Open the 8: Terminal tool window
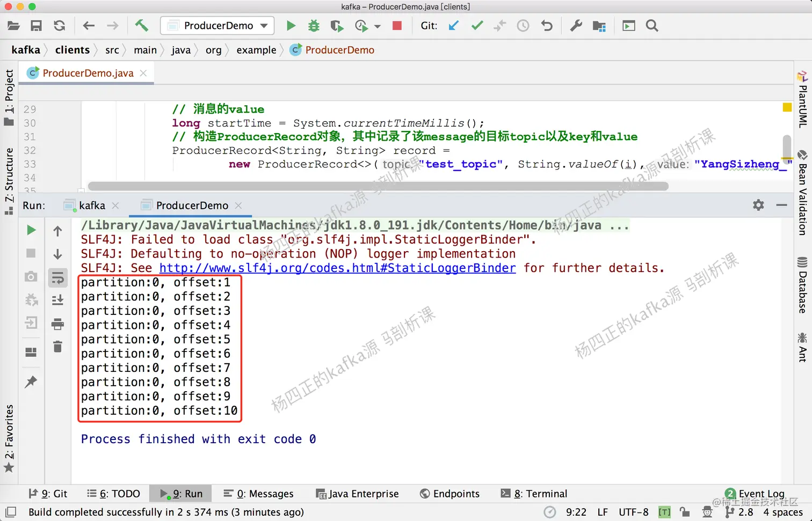Screen dimensions: 812x521 coord(534,494)
